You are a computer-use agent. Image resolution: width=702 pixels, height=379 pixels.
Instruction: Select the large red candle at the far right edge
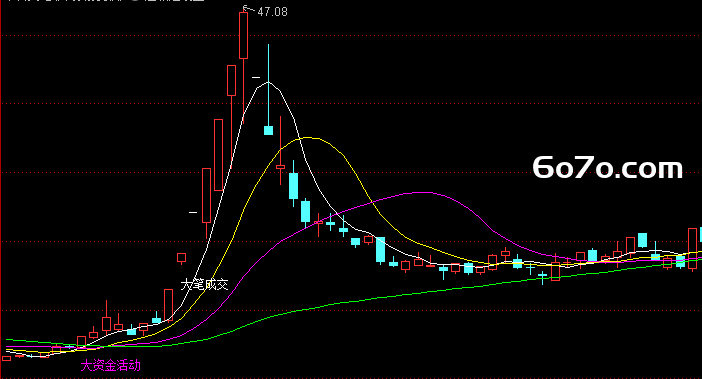pos(692,248)
